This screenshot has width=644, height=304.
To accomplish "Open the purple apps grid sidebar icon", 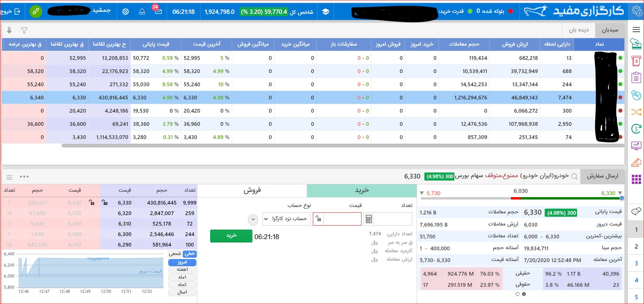I will (x=636, y=179).
